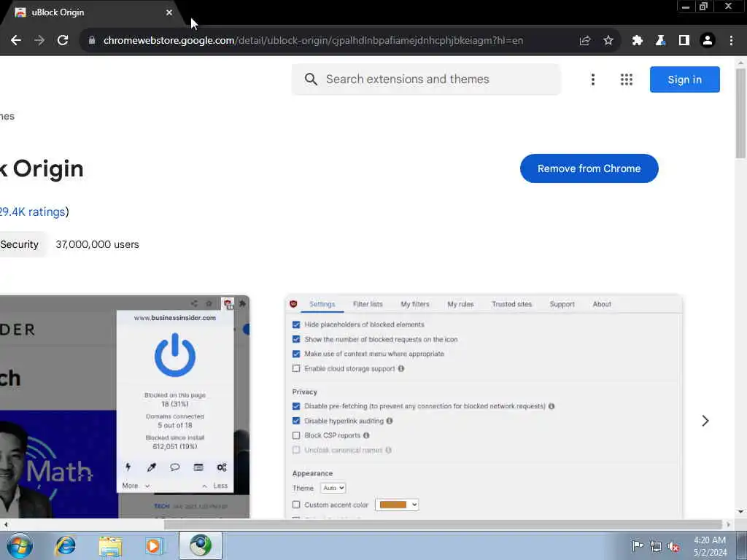The height and width of the screenshot is (560, 747).
Task: Switch to the Trusted sites tab
Action: (x=511, y=304)
